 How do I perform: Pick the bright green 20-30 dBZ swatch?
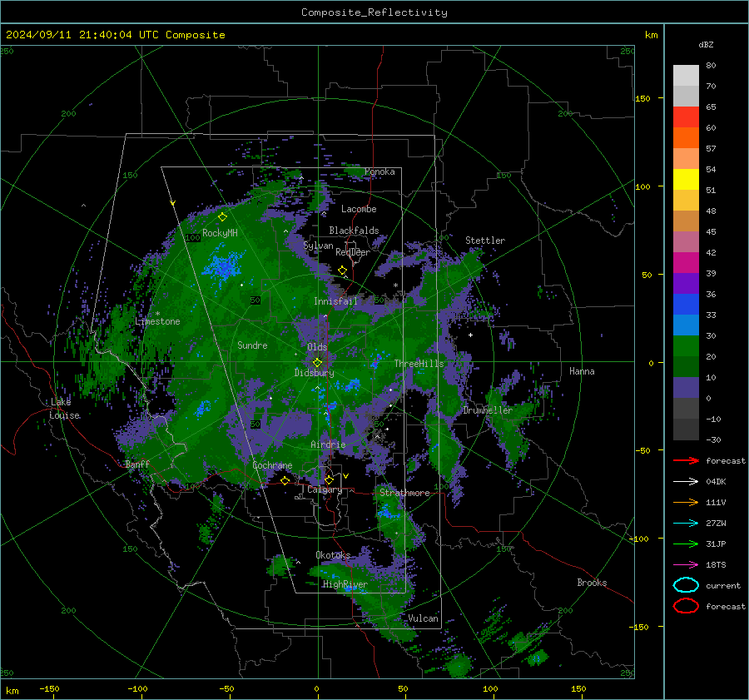click(686, 346)
